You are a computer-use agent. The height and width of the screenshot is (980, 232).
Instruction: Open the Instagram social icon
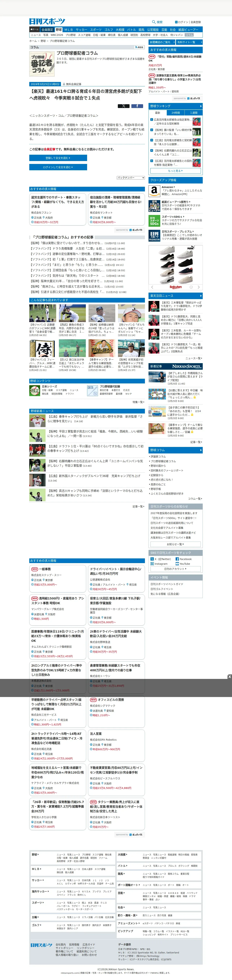click(x=152, y=564)
